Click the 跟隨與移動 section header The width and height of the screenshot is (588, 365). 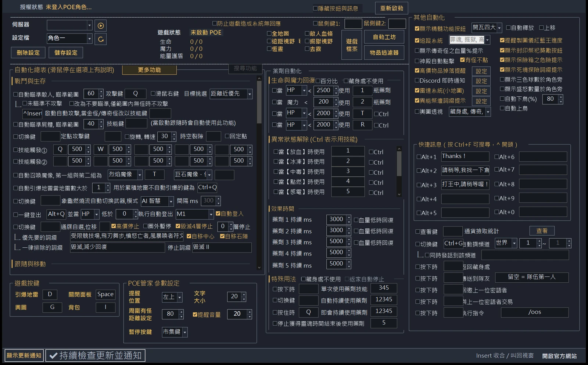point(30,264)
